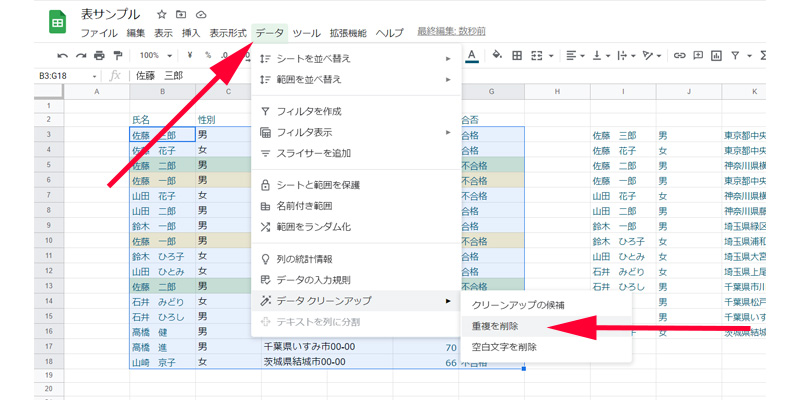Select the cell 茨城県結城市00-00
Screen dimensions: 800x400
[327, 362]
